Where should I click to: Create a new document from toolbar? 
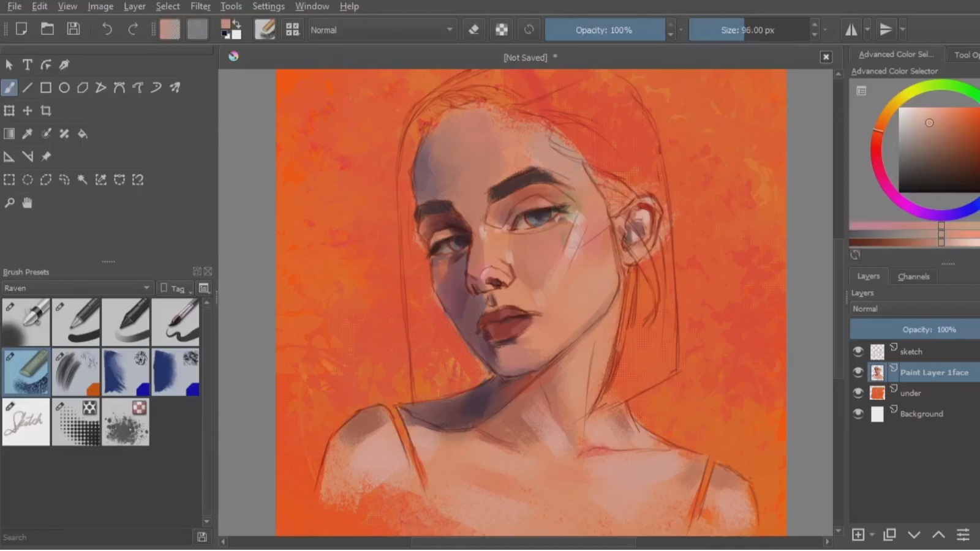click(x=21, y=29)
